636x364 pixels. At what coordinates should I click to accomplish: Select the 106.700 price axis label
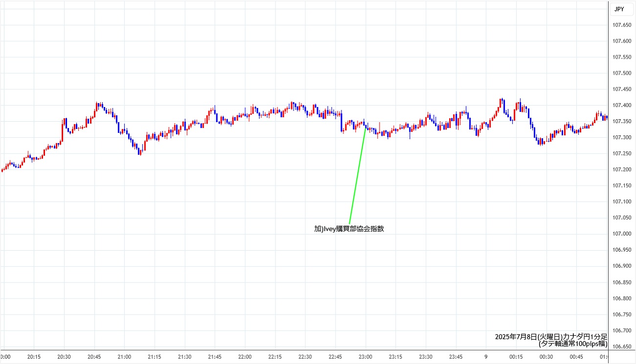(622, 330)
